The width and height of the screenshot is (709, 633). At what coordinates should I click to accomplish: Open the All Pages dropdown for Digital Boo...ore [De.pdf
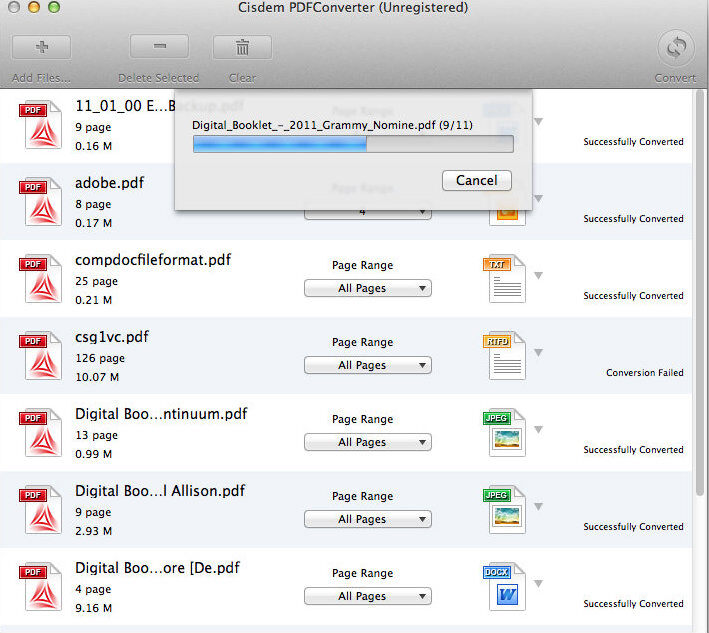pyautogui.click(x=368, y=596)
